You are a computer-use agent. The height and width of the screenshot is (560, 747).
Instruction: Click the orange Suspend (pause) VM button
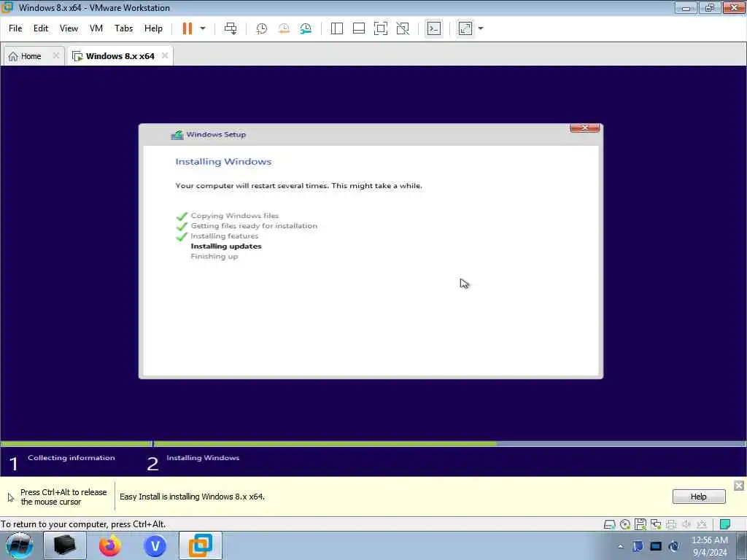coord(187,28)
